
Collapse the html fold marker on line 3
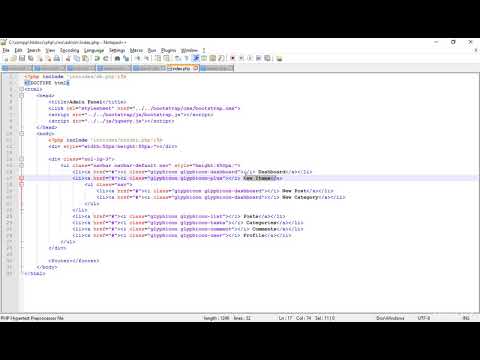(21, 89)
